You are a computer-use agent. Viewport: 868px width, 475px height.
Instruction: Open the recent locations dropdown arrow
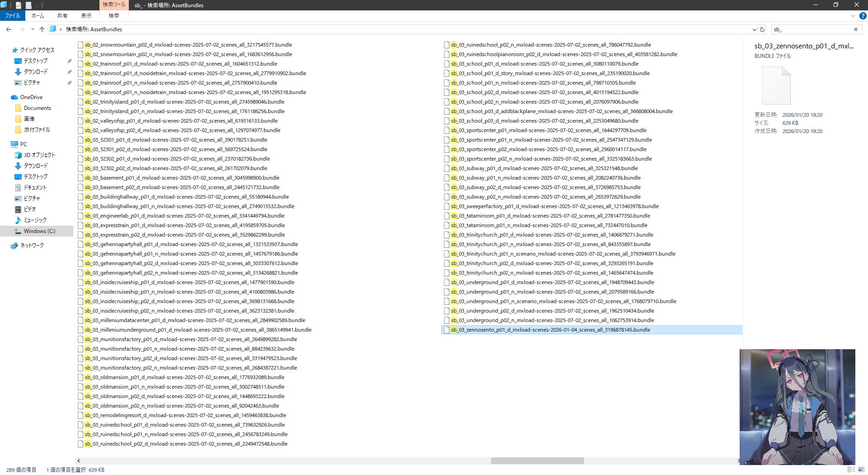(33, 29)
